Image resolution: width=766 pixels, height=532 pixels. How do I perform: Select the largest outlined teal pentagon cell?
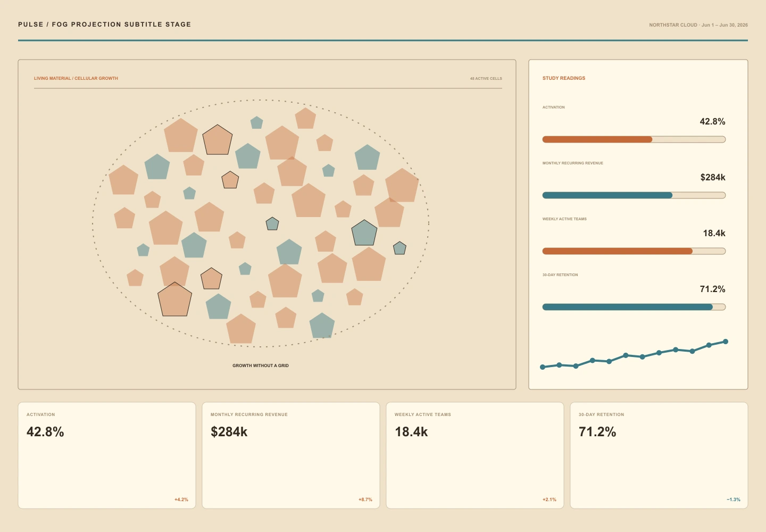[364, 234]
